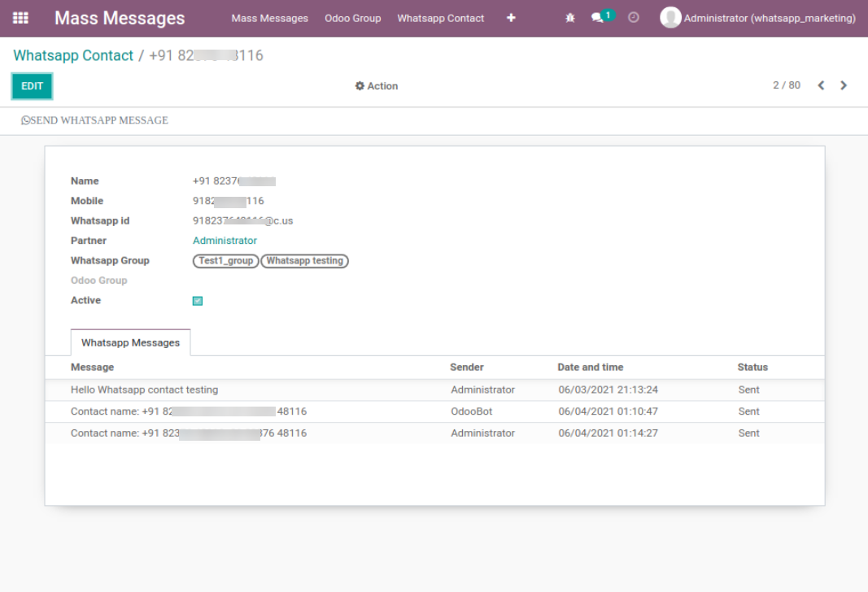Screen dimensions: 868x592
Task: Sort by Status column header
Action: 752,368
